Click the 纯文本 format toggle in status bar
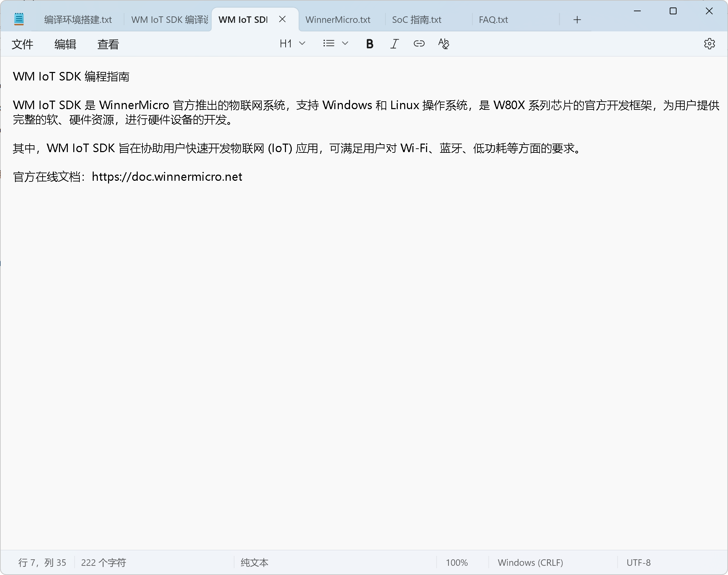Viewport: 728px width, 575px height. pos(254,562)
